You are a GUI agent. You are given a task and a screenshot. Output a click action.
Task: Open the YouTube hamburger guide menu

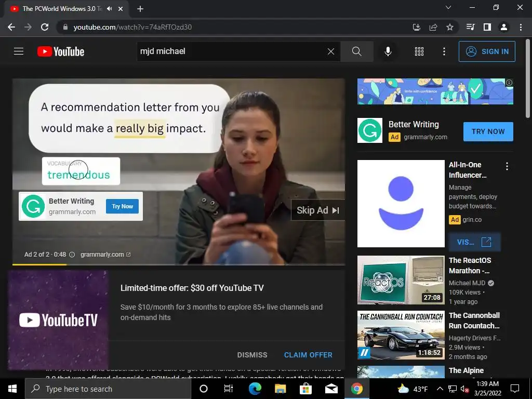[19, 51]
